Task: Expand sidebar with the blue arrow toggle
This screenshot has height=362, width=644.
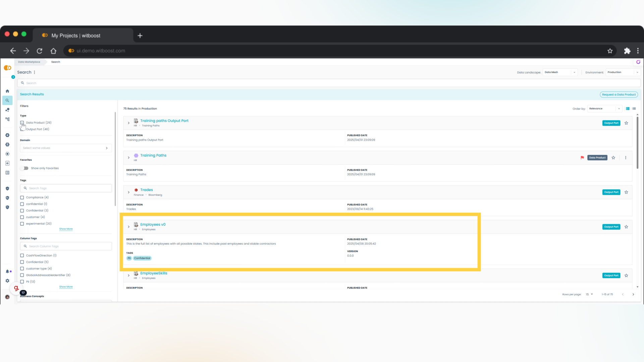Action: pyautogui.click(x=13, y=77)
